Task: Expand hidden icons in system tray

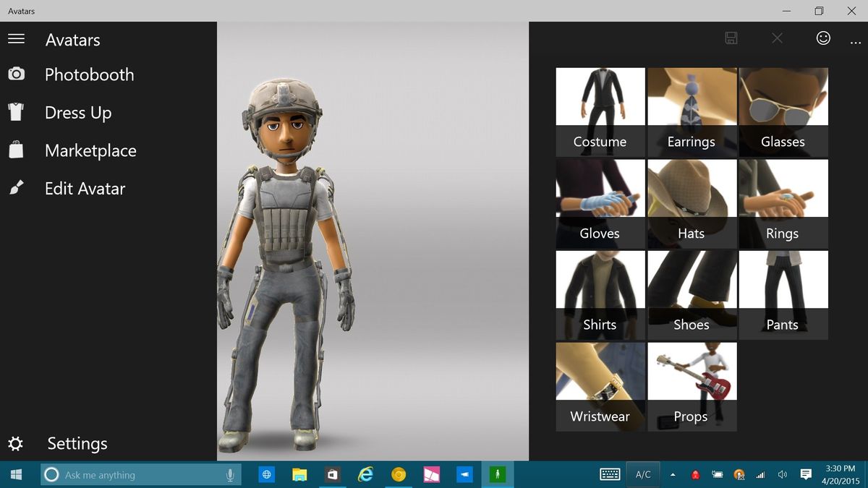Action: tap(672, 474)
